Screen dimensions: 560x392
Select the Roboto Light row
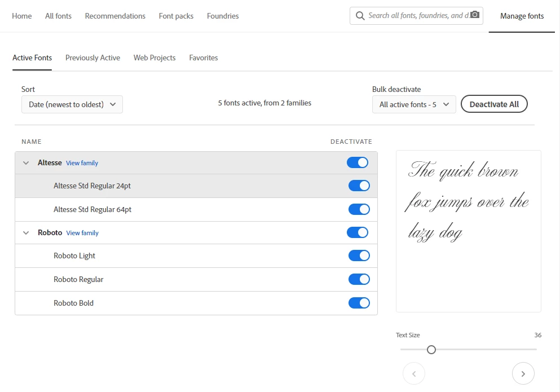(196, 256)
